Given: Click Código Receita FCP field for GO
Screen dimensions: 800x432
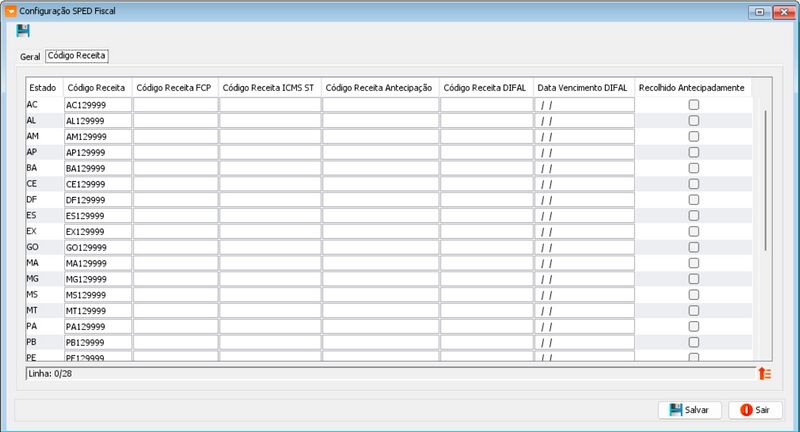Looking at the screenshot, I should (176, 247).
